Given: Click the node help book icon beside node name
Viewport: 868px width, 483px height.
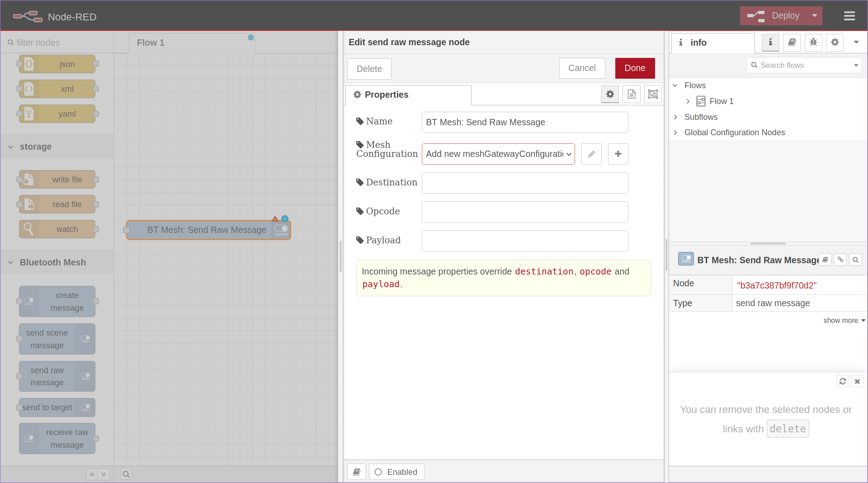Looking at the screenshot, I should click(826, 260).
